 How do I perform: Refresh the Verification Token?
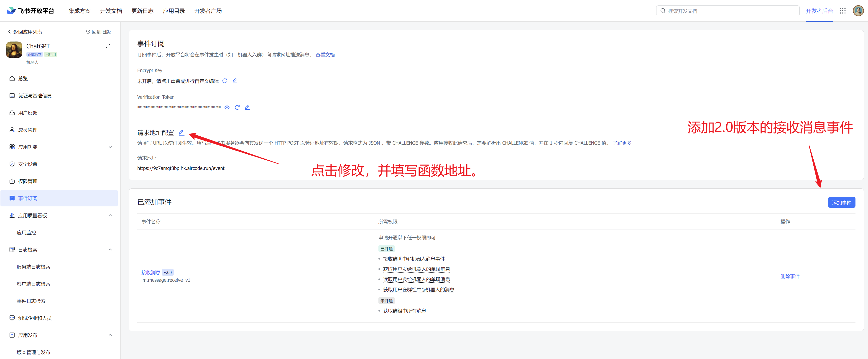pyautogui.click(x=237, y=107)
